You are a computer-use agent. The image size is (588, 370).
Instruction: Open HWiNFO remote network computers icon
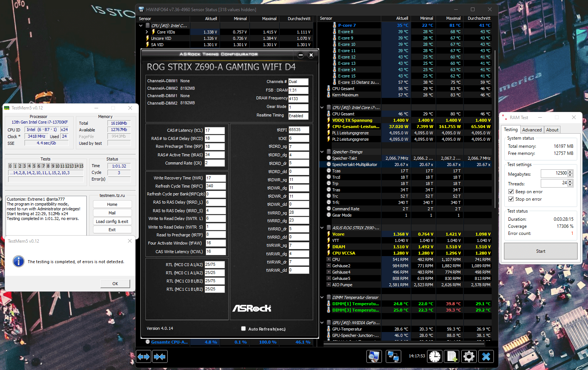pos(393,357)
